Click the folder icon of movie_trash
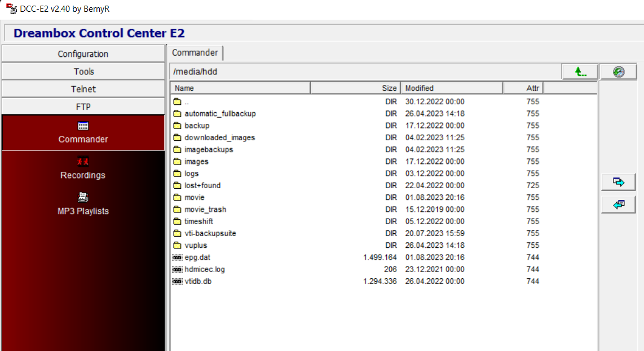 pyautogui.click(x=177, y=210)
